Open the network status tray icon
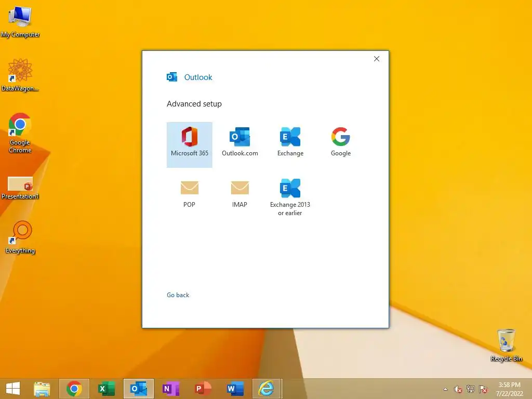The height and width of the screenshot is (399, 532). pyautogui.click(x=471, y=389)
